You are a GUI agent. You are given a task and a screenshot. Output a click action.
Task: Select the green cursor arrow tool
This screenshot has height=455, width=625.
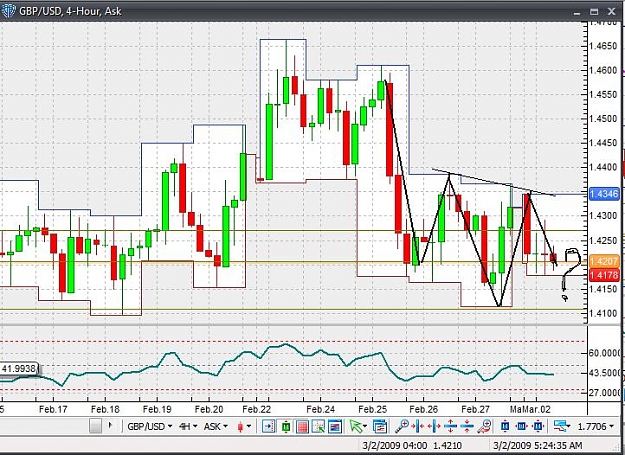355,426
